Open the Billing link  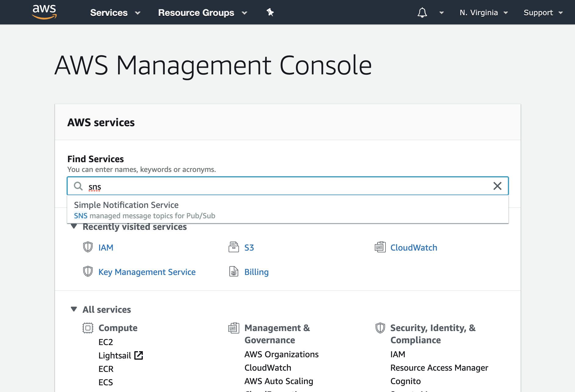[x=256, y=272]
